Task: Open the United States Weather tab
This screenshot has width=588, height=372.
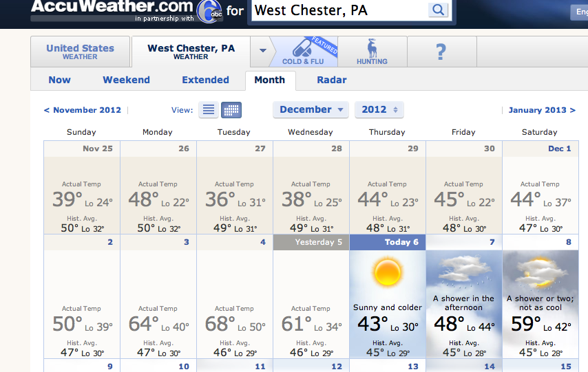Action: 80,52
